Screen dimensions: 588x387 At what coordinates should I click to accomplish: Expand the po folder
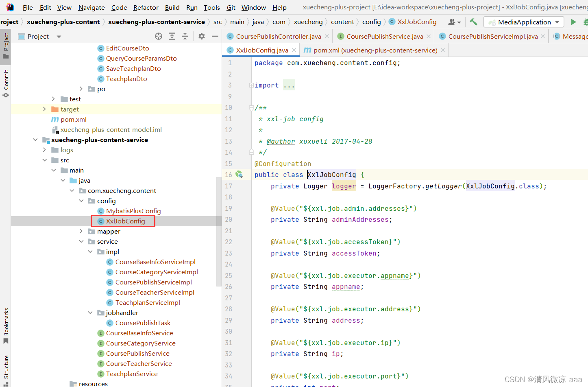[81, 89]
